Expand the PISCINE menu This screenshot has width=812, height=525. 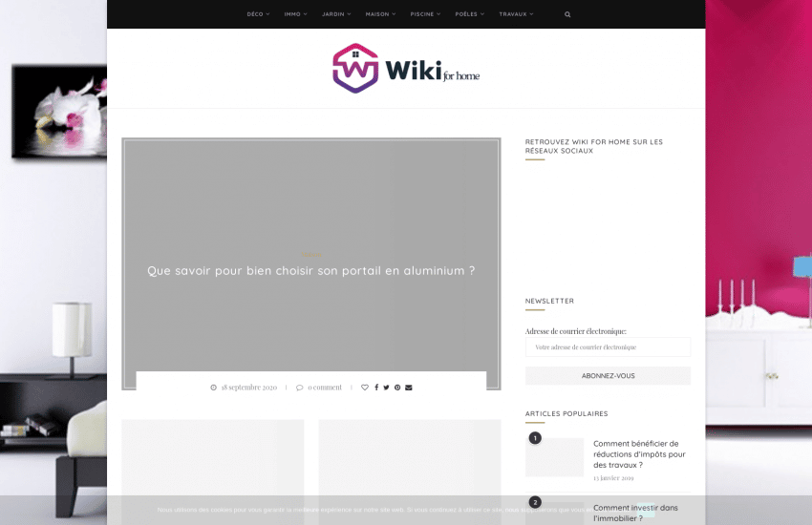point(425,14)
